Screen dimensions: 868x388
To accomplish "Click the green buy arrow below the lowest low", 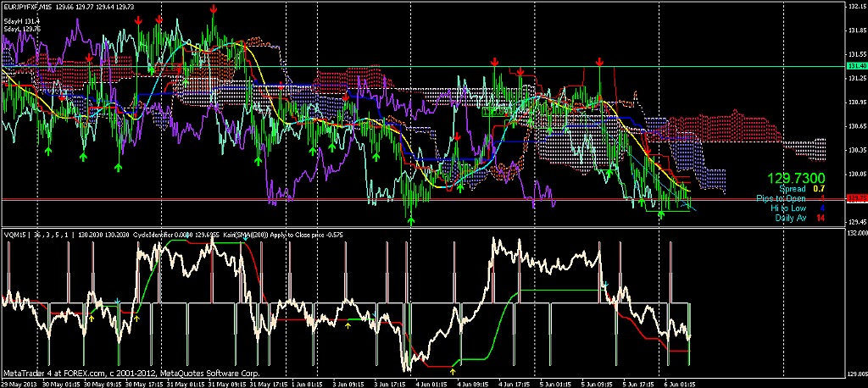I will coord(411,220).
